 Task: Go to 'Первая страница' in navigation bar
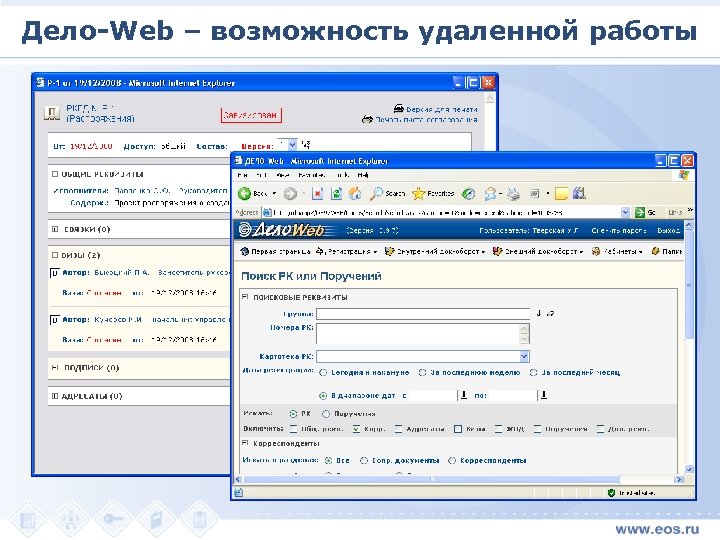coord(276,252)
